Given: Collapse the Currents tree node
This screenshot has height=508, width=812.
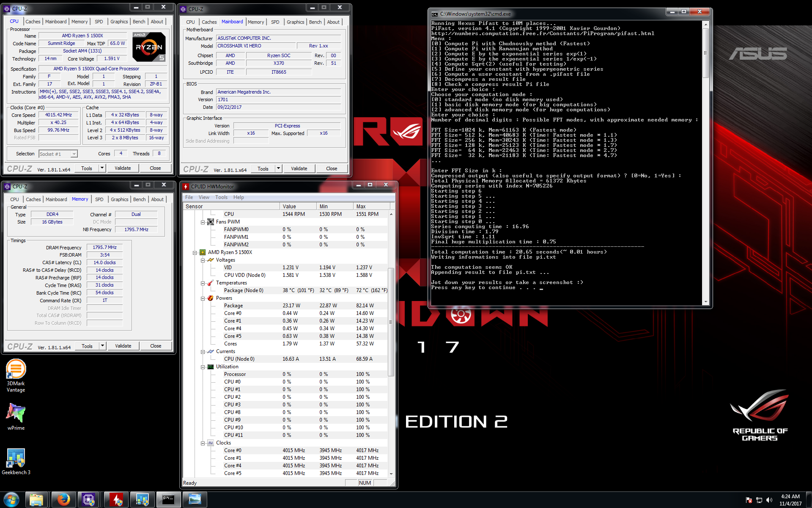Looking at the screenshot, I should (x=203, y=351).
